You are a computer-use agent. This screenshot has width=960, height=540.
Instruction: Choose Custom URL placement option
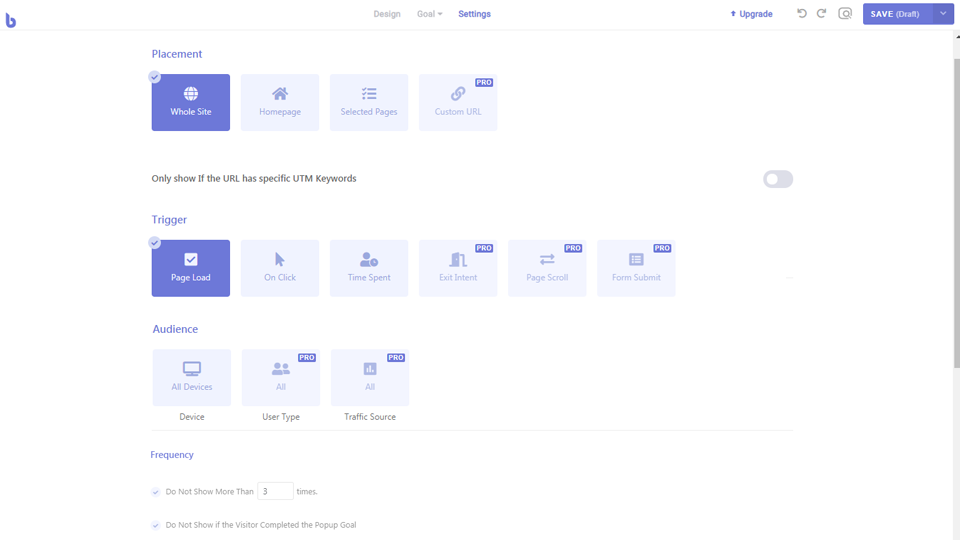click(458, 102)
